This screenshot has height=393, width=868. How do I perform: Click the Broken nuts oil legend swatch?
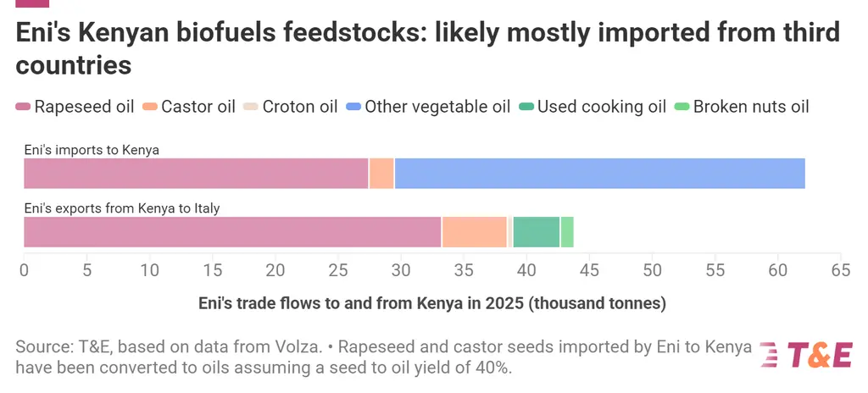(682, 107)
